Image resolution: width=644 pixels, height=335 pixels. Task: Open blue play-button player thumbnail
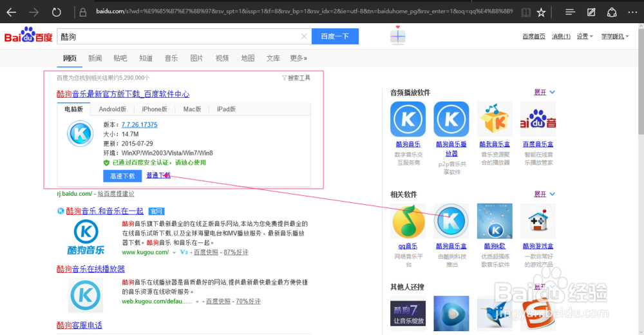(x=451, y=314)
